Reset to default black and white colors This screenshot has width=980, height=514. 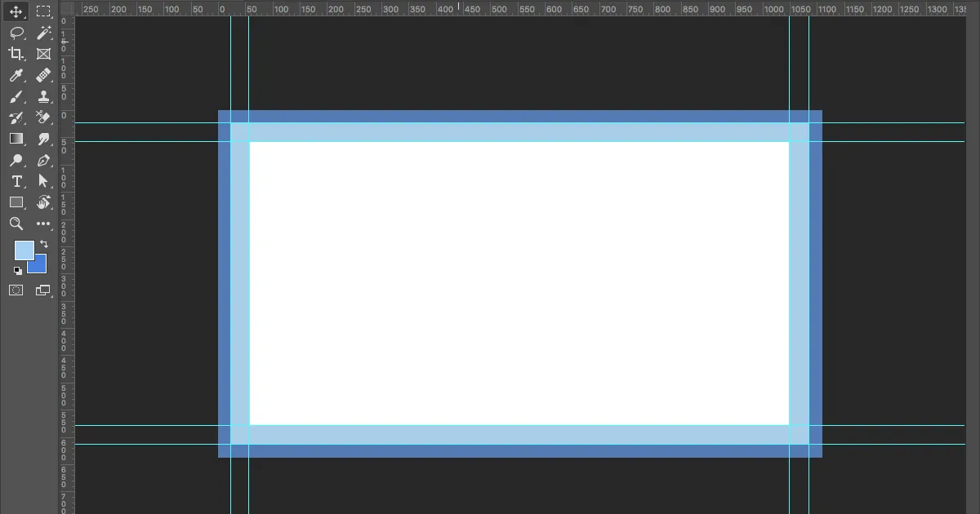[18, 271]
